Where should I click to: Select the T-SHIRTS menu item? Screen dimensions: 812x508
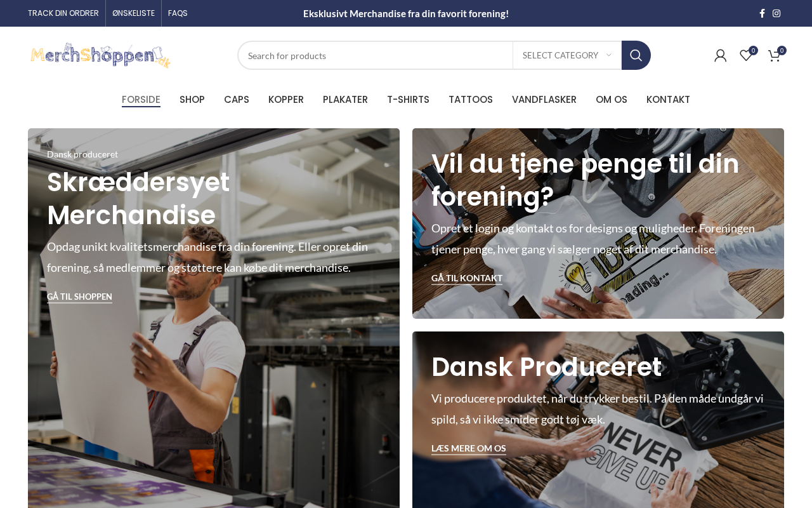tap(408, 100)
